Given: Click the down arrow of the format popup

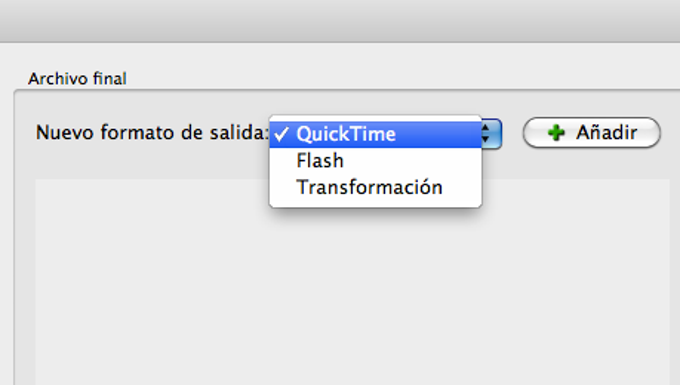Looking at the screenshot, I should 486,139.
